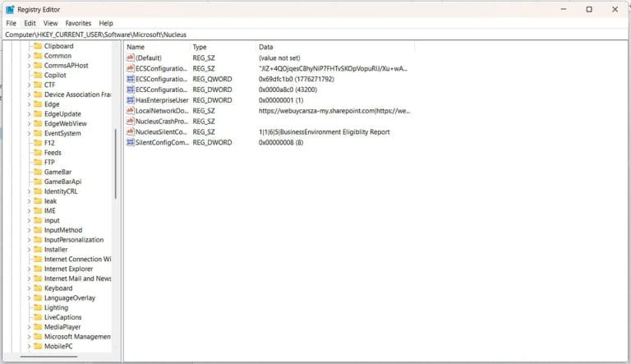Viewport: 631px width, 364px height.
Task: Click data value 0x00000001 (1)
Action: coord(281,100)
